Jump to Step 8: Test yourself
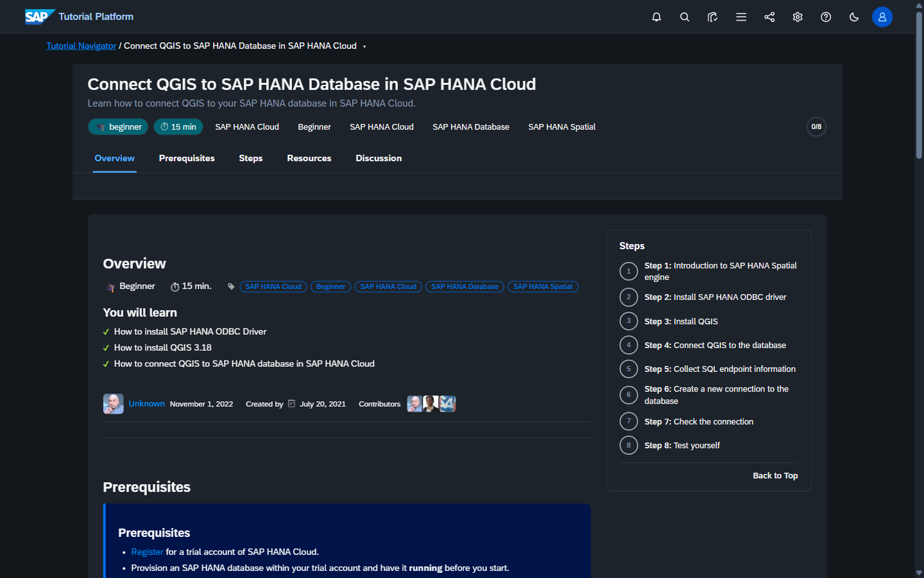Image resolution: width=924 pixels, height=578 pixels. (682, 446)
